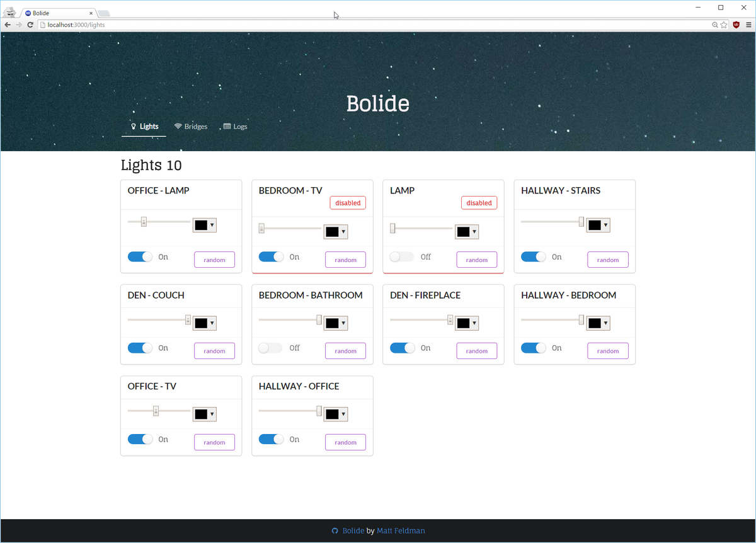This screenshot has width=756, height=543.
Task: Click the bookmark star icon in address bar
Action: [x=724, y=25]
